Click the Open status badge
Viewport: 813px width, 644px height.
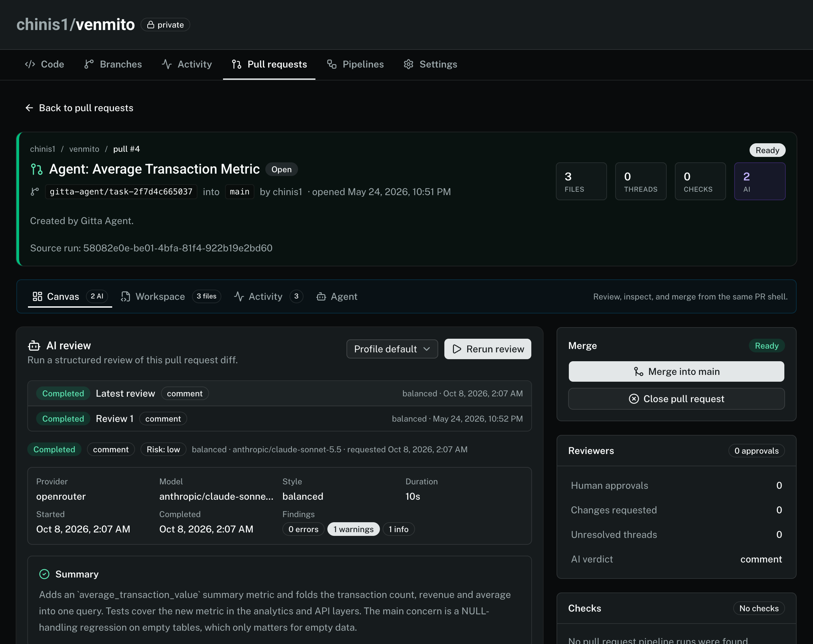282,169
